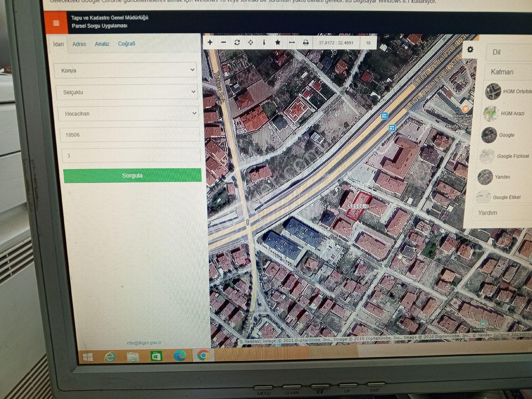The height and width of the screenshot is (399, 532).
Task: Click the Erenköy Taksi map label
Action: pos(482,329)
